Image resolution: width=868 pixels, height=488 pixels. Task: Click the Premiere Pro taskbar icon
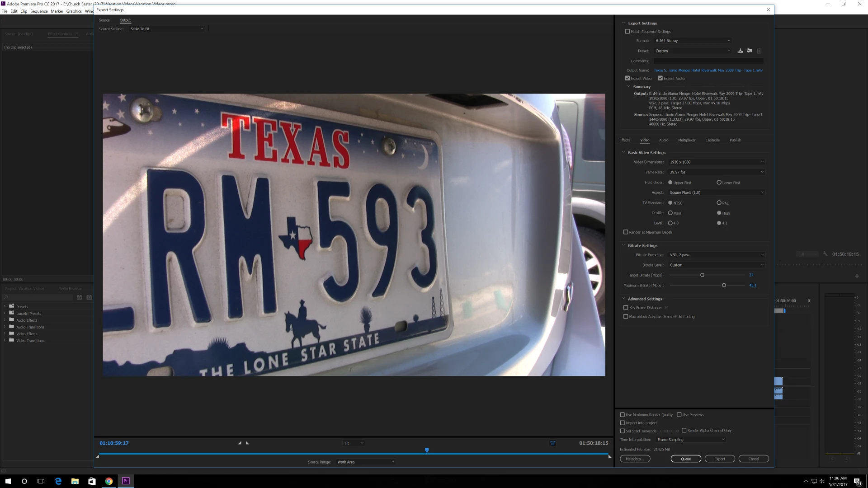(x=126, y=481)
